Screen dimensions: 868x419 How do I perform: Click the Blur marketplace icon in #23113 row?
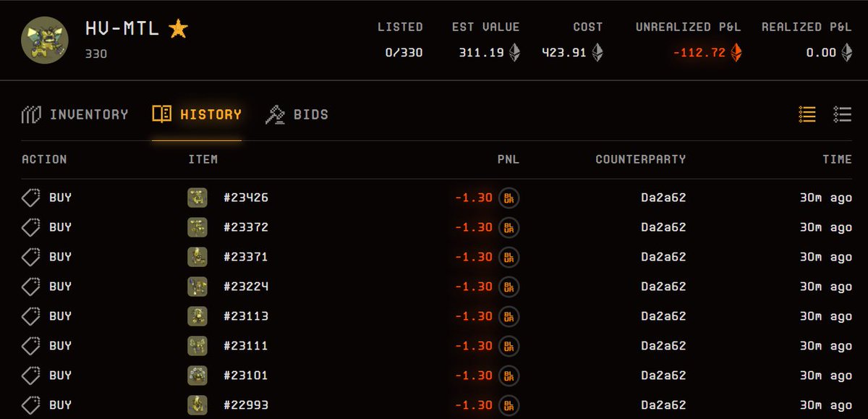click(509, 316)
